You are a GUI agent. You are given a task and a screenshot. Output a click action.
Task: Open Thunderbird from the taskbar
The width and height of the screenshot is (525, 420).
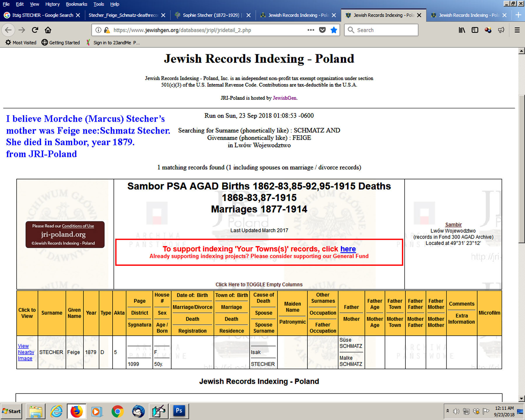click(138, 411)
